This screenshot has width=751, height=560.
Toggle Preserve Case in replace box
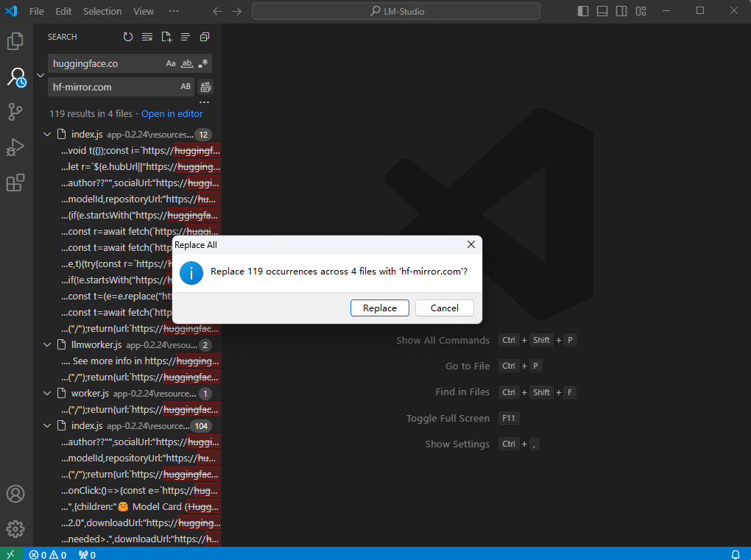pyautogui.click(x=186, y=87)
